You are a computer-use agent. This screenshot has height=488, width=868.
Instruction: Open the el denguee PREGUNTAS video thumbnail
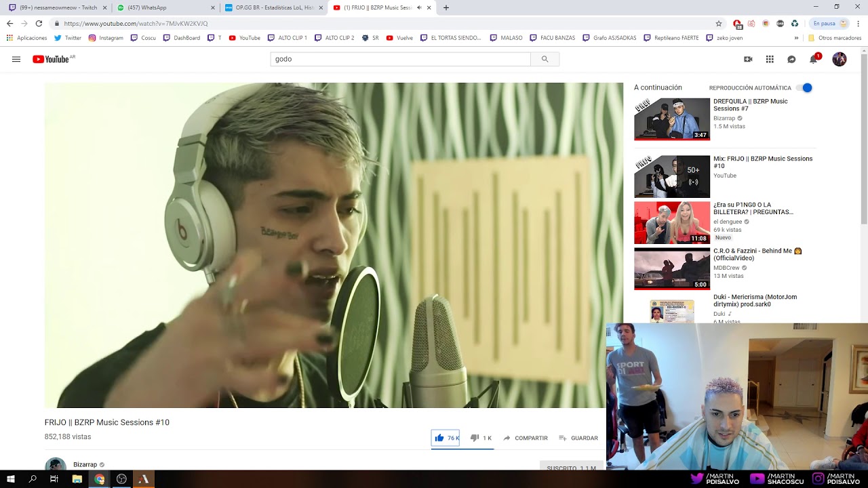pos(672,222)
